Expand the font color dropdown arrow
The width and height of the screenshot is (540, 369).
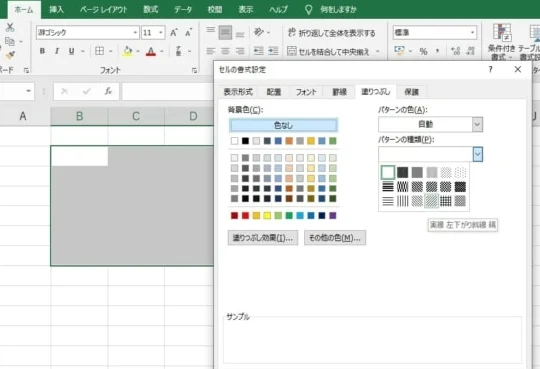[162, 51]
